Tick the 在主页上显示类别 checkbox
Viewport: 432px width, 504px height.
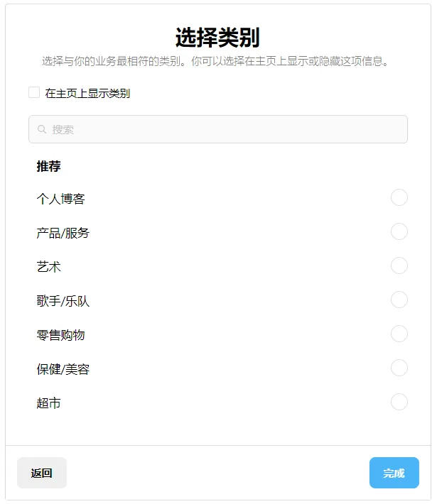(x=34, y=92)
